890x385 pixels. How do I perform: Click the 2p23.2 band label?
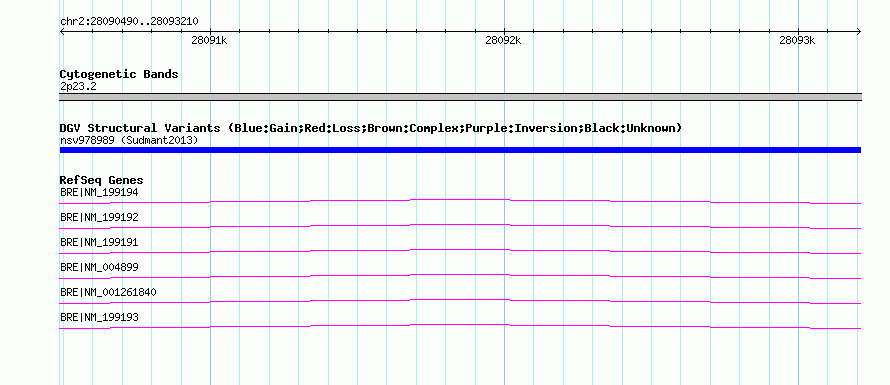coord(78,86)
